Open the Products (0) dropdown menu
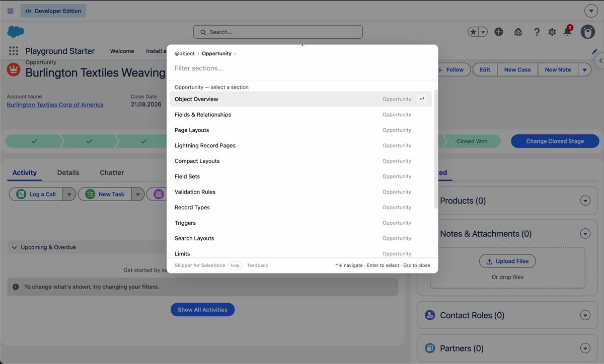This screenshot has height=364, width=604. [585, 201]
